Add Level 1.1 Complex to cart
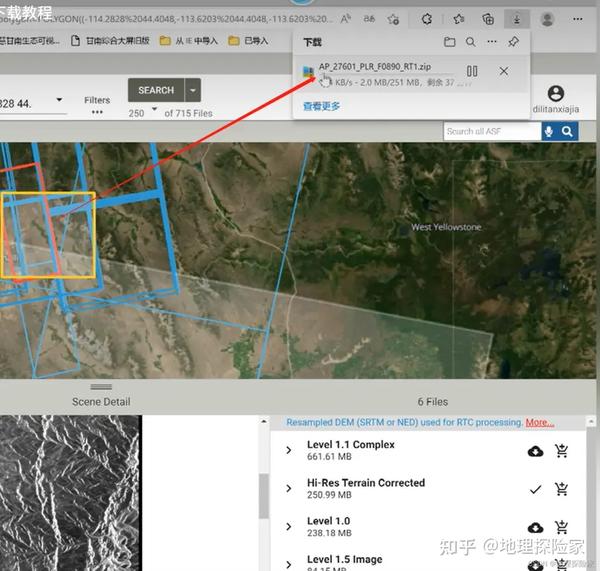 point(561,451)
